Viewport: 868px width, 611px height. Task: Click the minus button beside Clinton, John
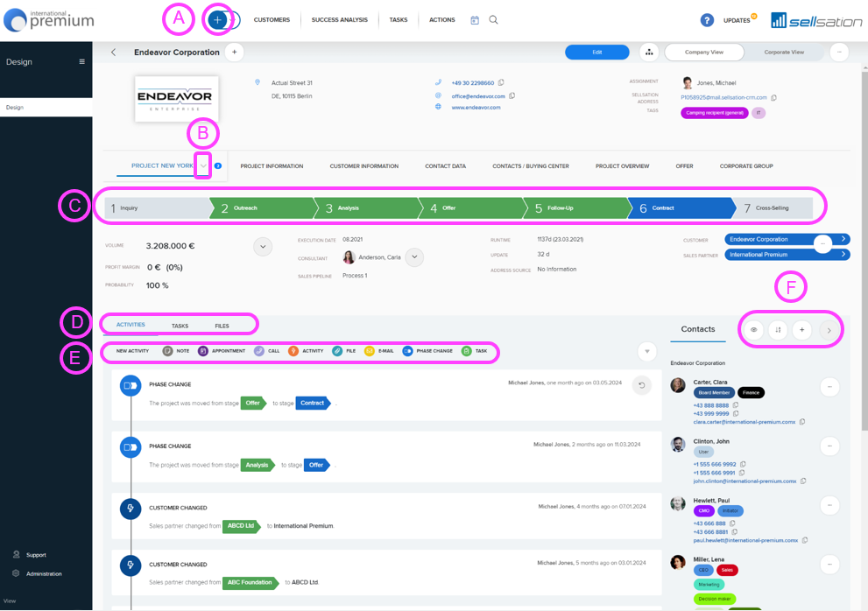coord(829,446)
